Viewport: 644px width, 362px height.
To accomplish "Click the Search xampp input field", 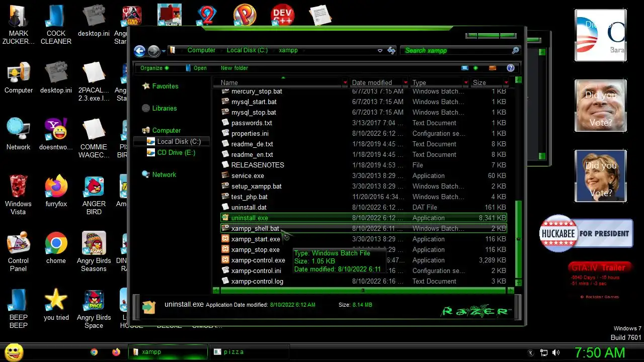I will [456, 50].
